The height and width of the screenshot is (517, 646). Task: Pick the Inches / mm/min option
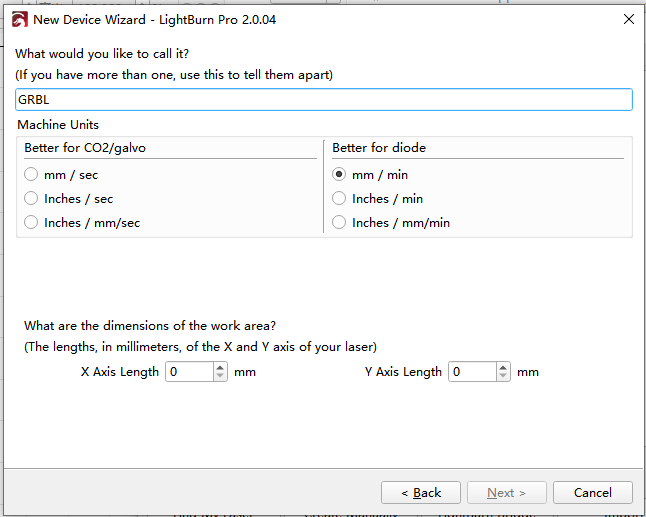click(339, 222)
